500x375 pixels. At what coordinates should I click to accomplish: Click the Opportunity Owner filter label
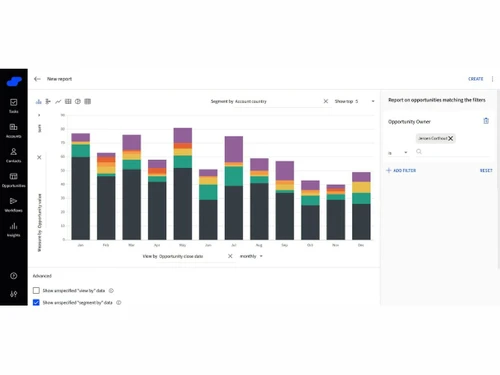409,122
